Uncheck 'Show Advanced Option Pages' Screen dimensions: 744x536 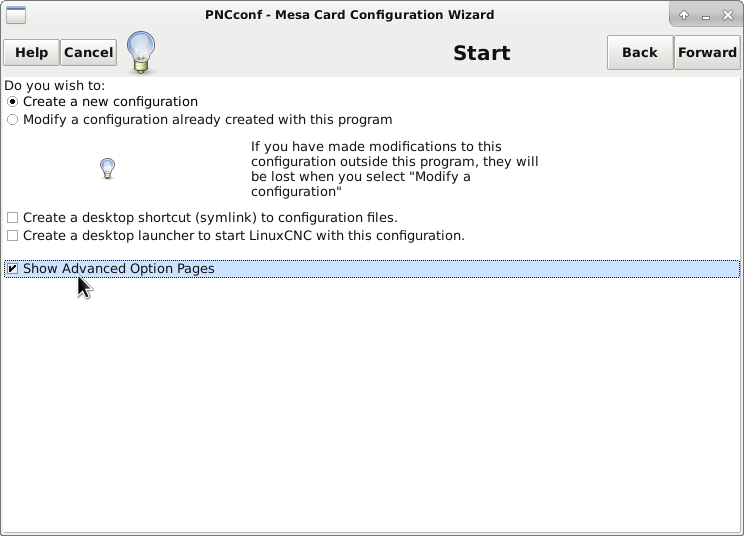13,269
